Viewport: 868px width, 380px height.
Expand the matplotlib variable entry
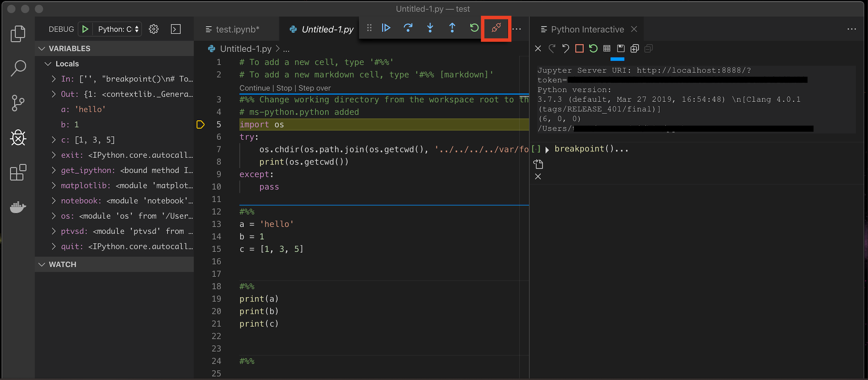53,185
